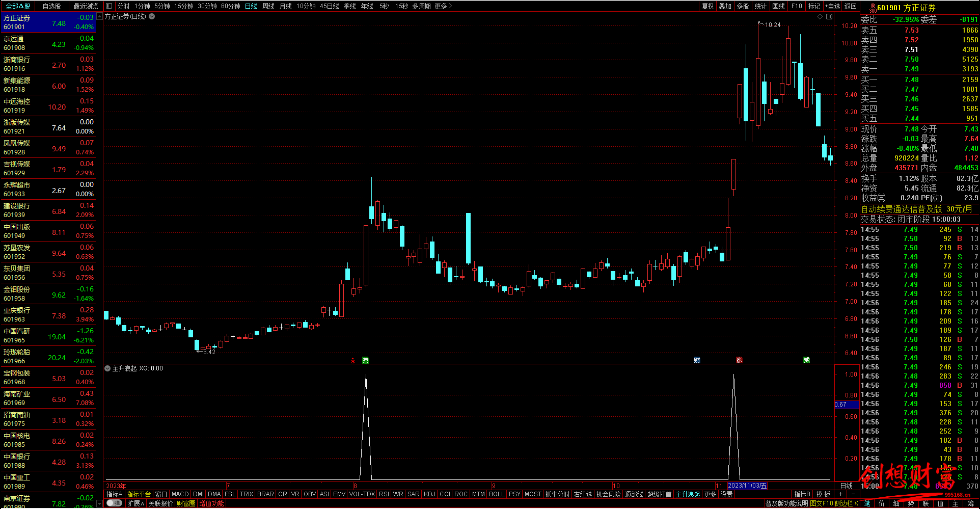Viewport: 980px width, 509px height.
Task: Select the VOL-TDX indicator
Action: coord(362,494)
